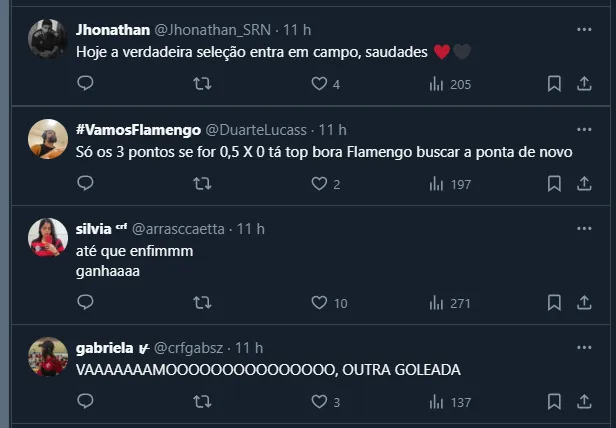Like Jhonathan's tweet with 4 likes
616x428 pixels.
tap(319, 84)
